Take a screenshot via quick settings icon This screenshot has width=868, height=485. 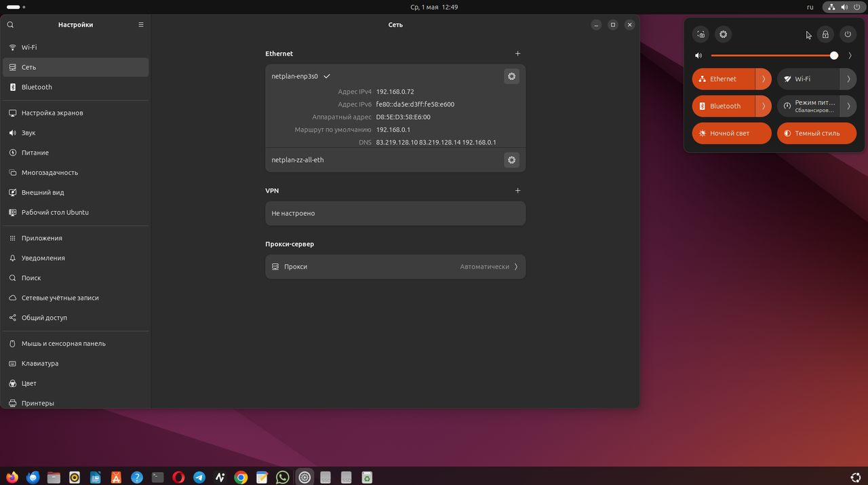(702, 35)
